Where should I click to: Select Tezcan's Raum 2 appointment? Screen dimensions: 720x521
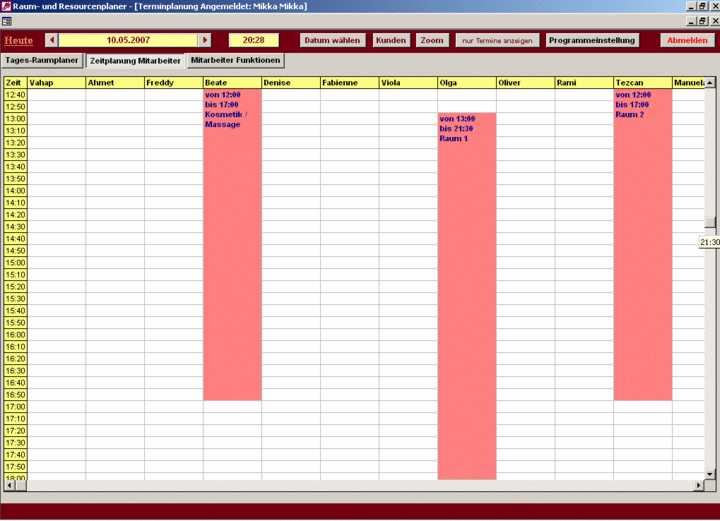[x=643, y=245]
